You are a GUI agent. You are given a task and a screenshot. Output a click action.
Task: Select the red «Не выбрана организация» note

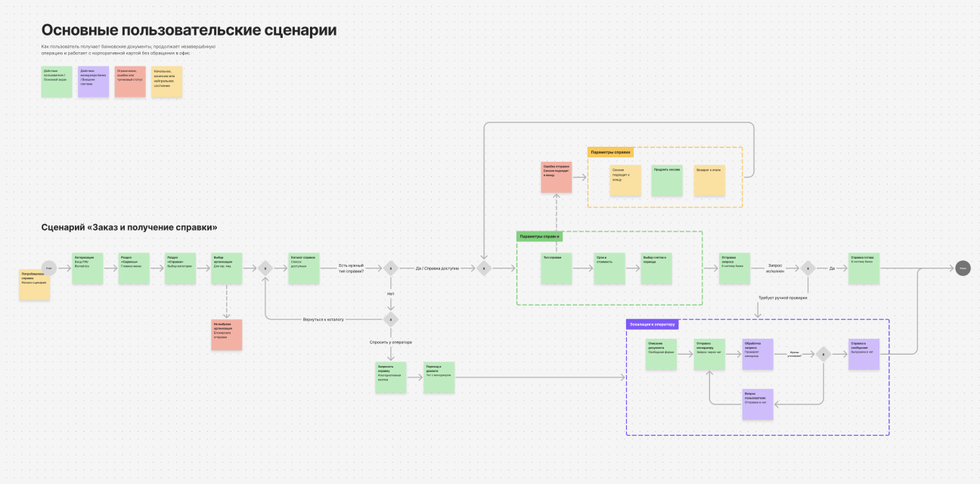[x=227, y=334]
